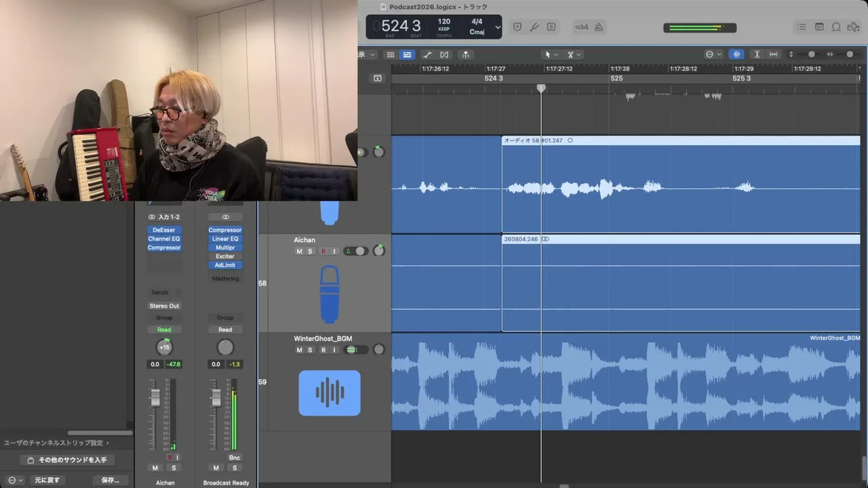Open Aichan strip Read automation mode menu

(164, 329)
